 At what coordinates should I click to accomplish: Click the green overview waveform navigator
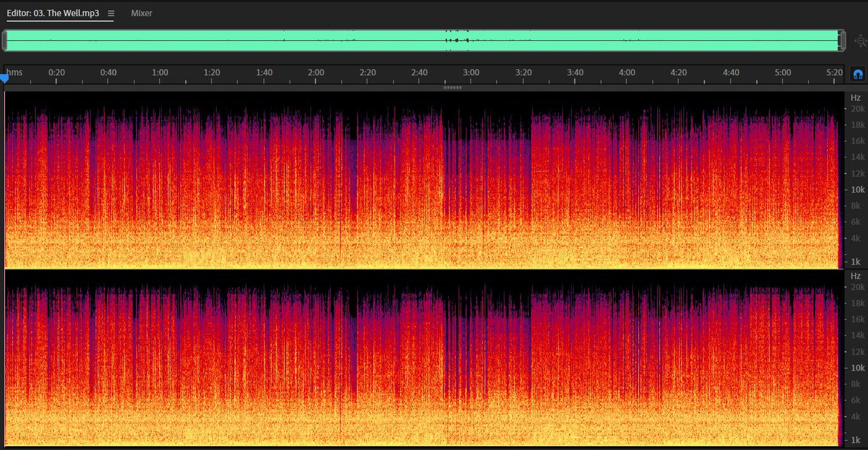coord(422,41)
